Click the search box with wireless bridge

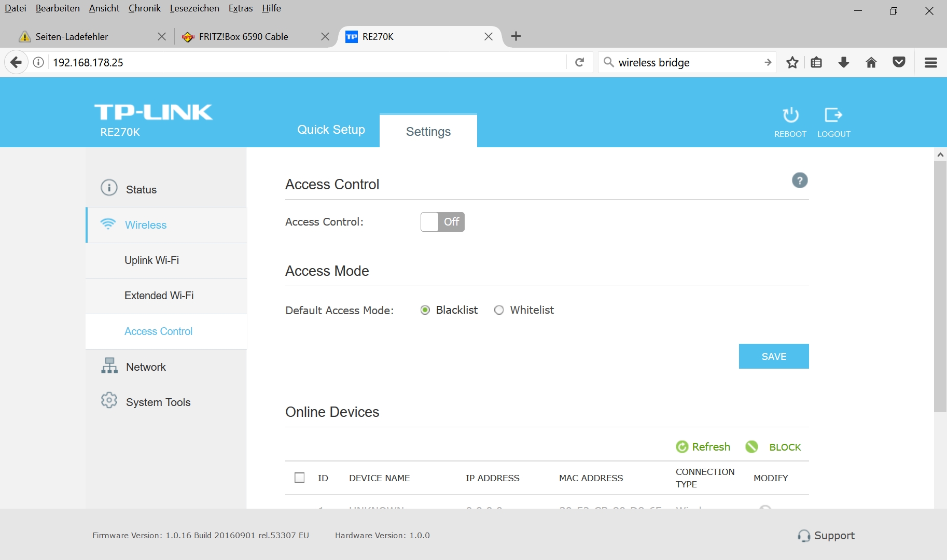687,63
